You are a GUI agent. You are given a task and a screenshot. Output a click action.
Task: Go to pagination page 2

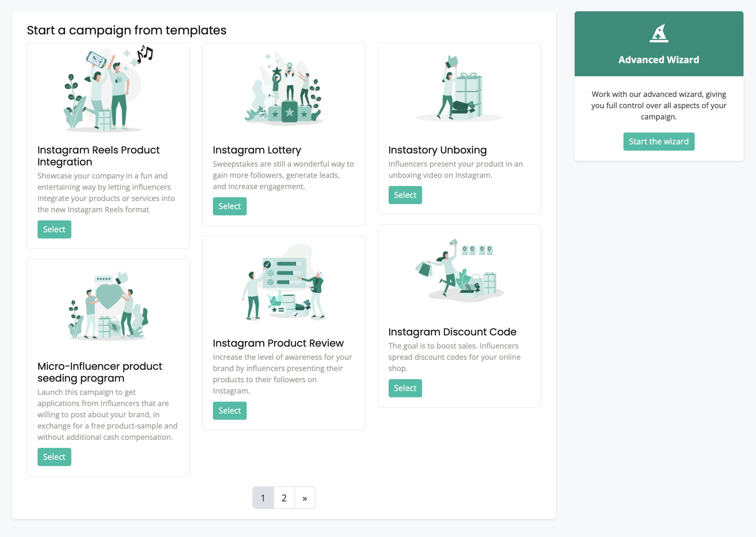point(284,498)
